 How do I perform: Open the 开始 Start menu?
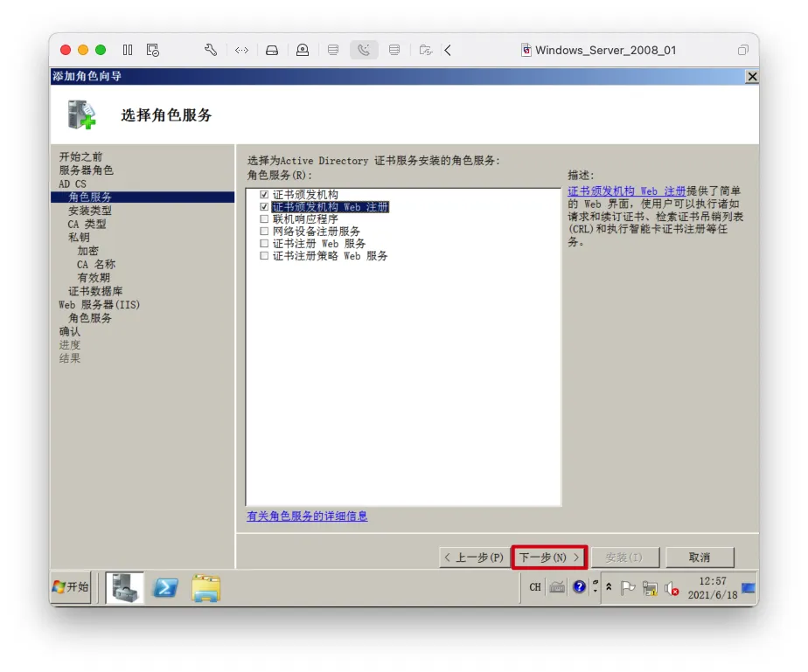71,587
